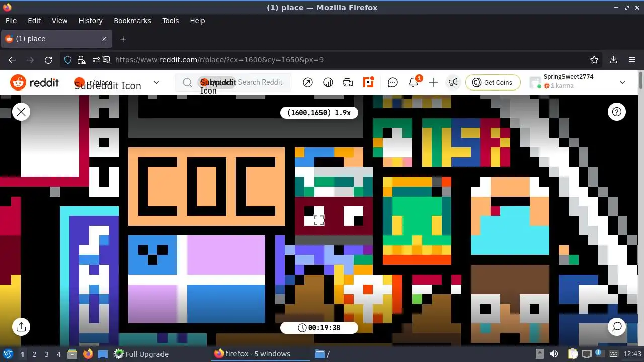Close the (1) place tab
Image resolution: width=644 pixels, height=362 pixels.
[x=104, y=39]
